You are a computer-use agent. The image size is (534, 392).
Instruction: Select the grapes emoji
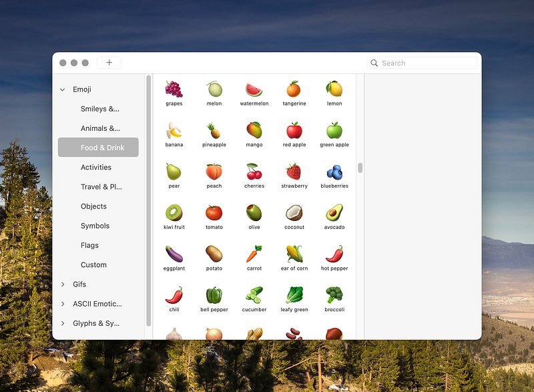point(174,89)
